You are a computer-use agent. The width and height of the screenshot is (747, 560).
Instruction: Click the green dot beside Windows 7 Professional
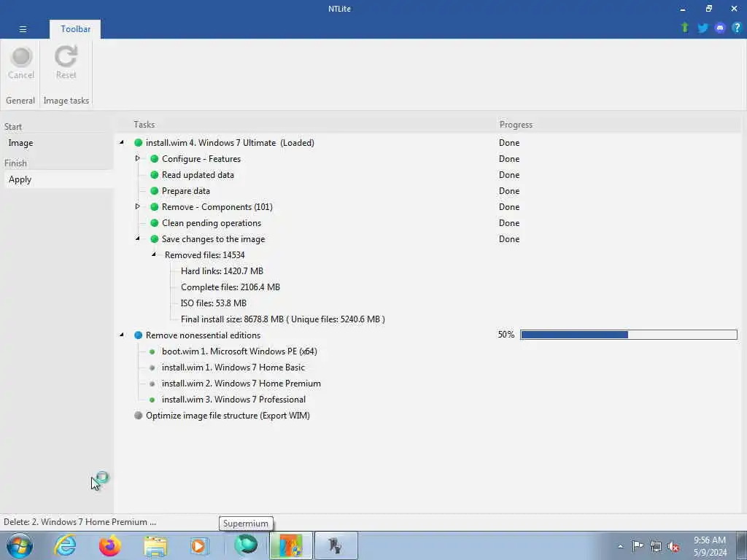click(152, 400)
